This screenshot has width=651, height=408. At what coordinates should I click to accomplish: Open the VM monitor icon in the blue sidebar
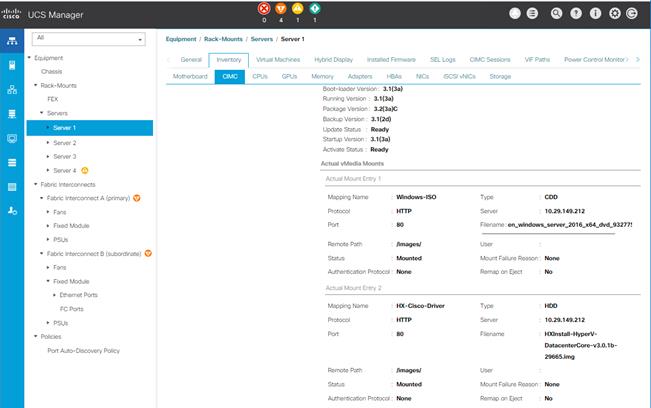(x=12, y=138)
